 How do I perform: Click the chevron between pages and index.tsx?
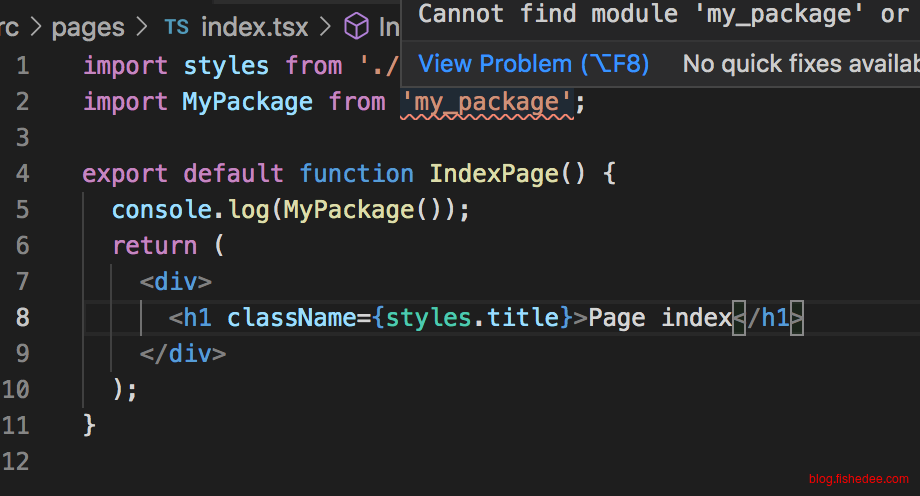144,27
